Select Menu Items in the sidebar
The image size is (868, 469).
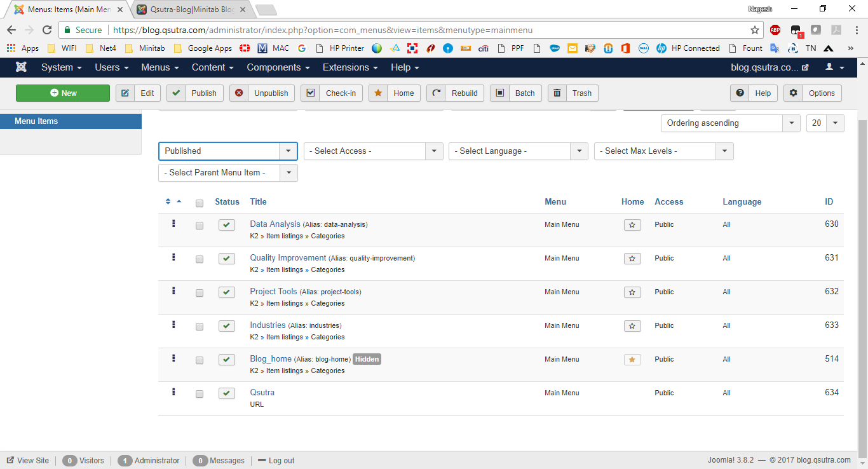pyautogui.click(x=71, y=121)
